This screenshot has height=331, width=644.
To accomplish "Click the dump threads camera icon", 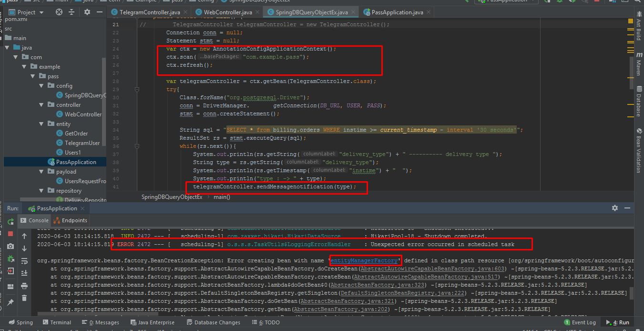I will coord(10,247).
